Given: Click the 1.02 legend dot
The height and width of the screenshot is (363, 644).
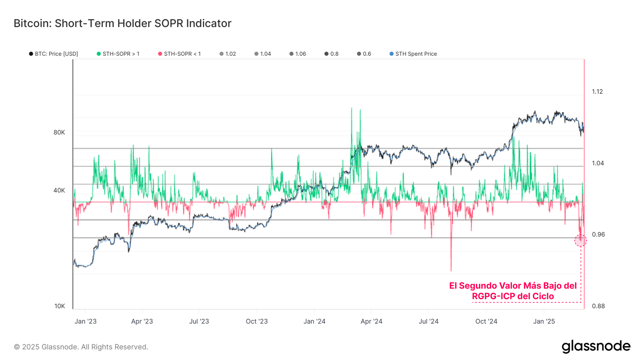Looking at the screenshot, I should pyautogui.click(x=222, y=54).
